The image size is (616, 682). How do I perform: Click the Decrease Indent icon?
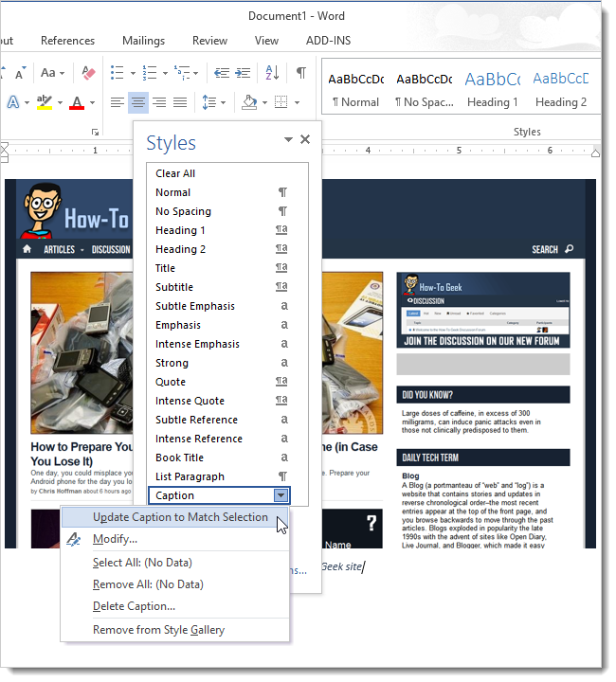coord(222,73)
